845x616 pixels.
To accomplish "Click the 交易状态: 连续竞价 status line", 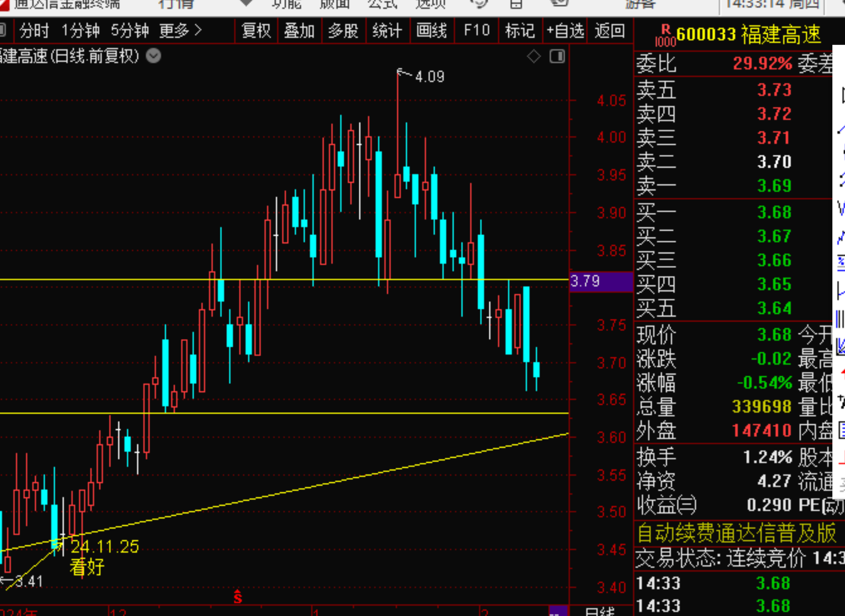I will 739,558.
